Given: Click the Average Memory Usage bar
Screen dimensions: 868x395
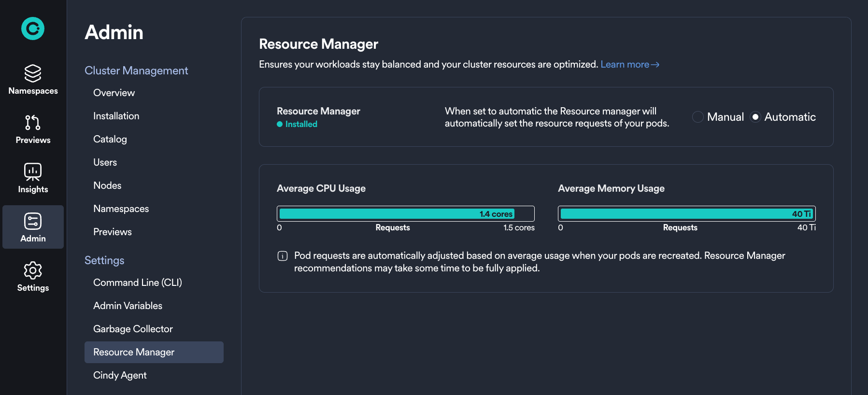Looking at the screenshot, I should pyautogui.click(x=686, y=213).
